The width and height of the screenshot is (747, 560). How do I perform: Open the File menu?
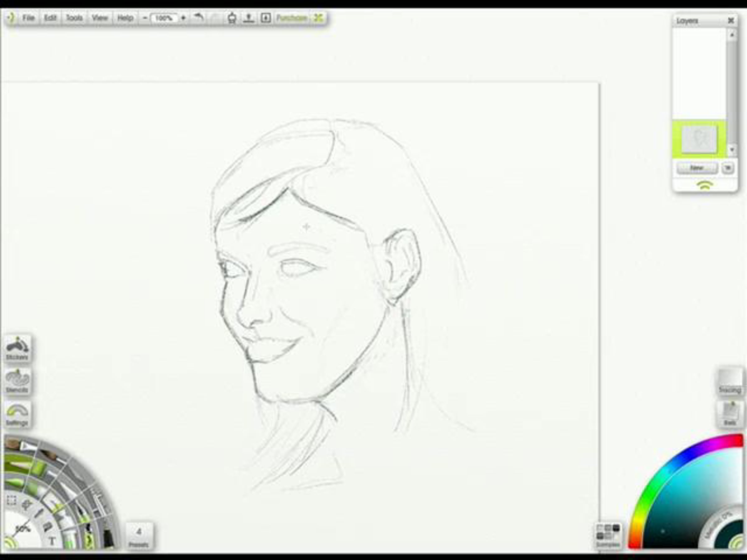(29, 17)
